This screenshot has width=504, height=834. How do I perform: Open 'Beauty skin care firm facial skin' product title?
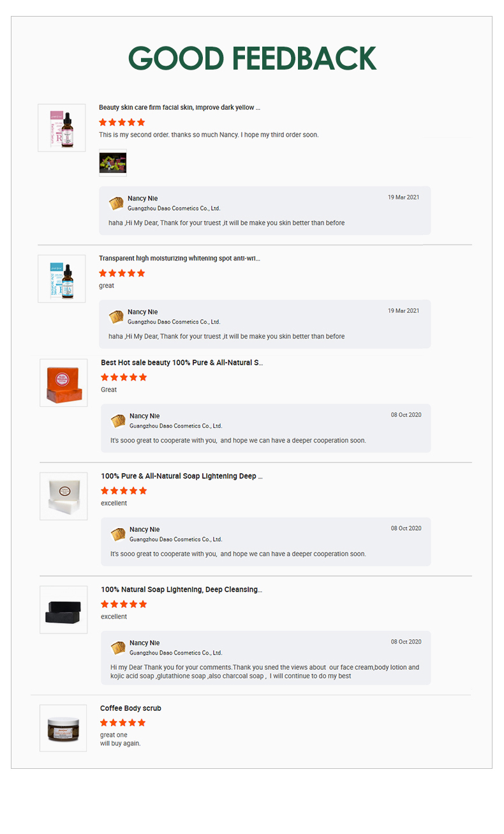pyautogui.click(x=179, y=107)
